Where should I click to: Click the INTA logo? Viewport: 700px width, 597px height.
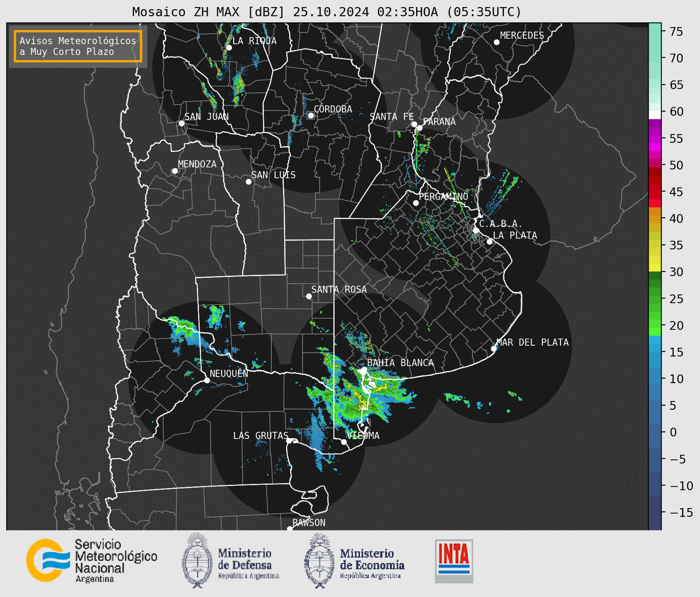(454, 561)
